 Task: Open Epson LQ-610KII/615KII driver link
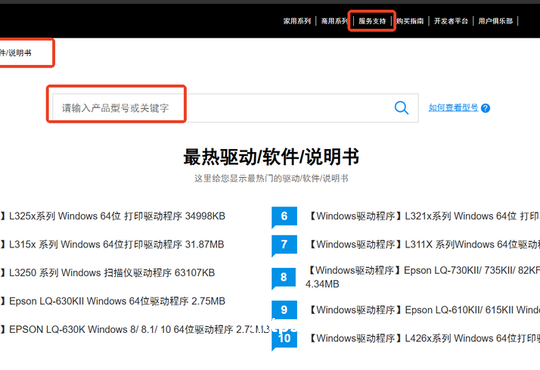click(423, 310)
